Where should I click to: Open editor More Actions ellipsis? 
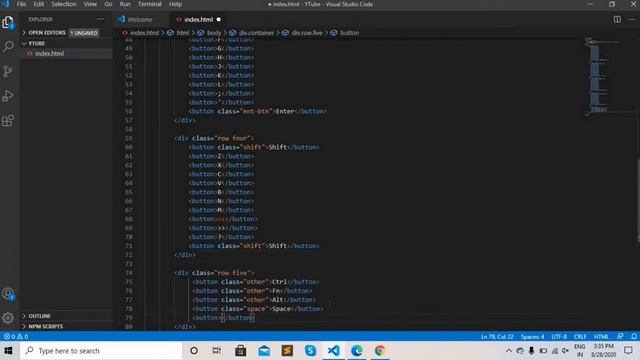(x=632, y=19)
